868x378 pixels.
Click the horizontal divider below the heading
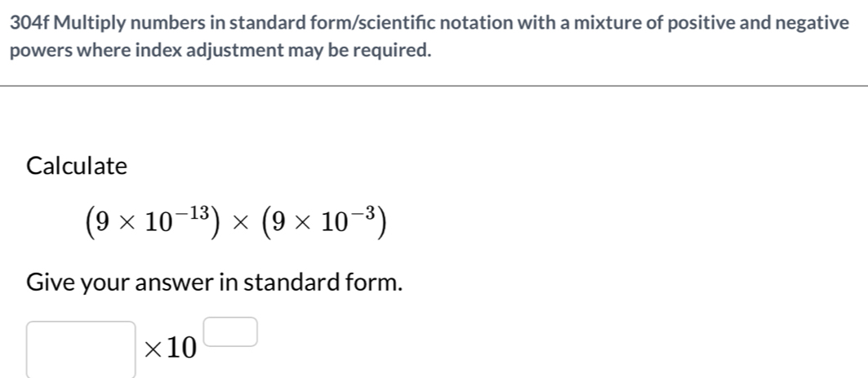click(x=434, y=85)
